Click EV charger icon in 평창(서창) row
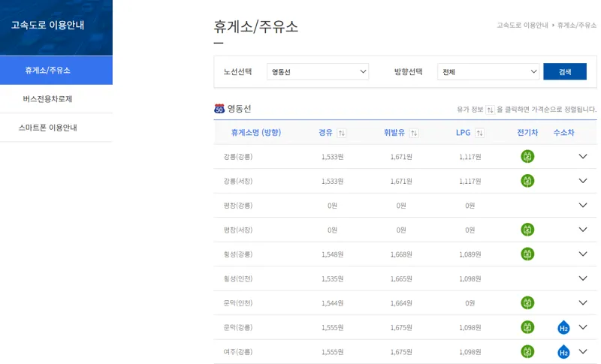 pyautogui.click(x=527, y=230)
